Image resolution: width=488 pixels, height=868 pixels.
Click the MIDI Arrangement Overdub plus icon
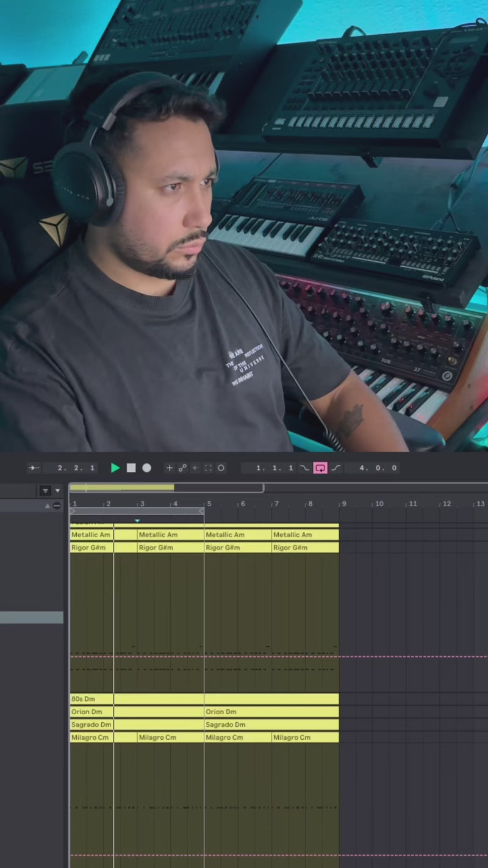point(170,468)
